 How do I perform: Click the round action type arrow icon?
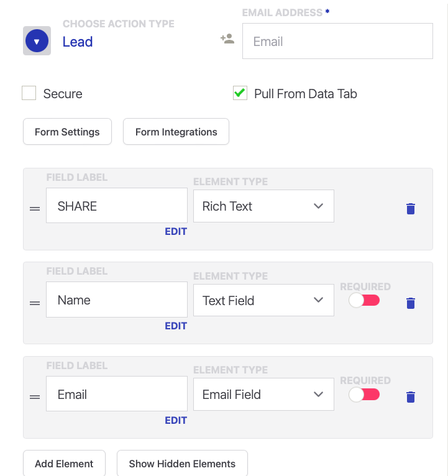coord(37,42)
